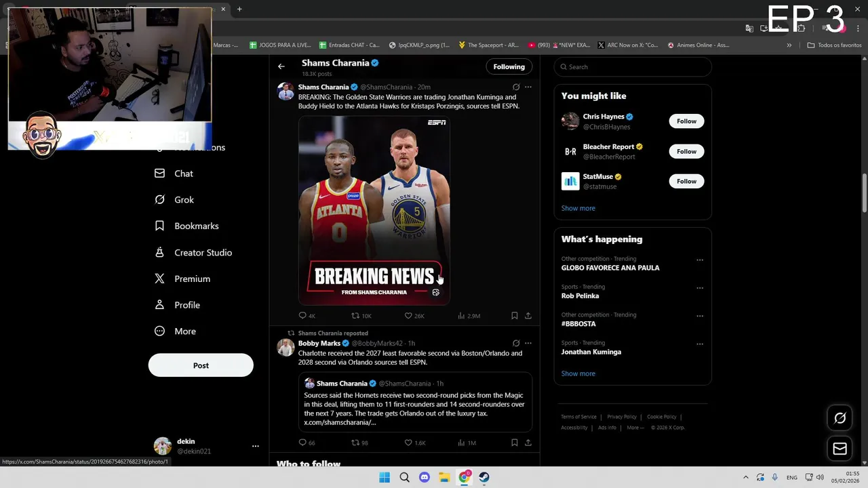Click the Following button for Shams Charania

pyautogui.click(x=509, y=66)
